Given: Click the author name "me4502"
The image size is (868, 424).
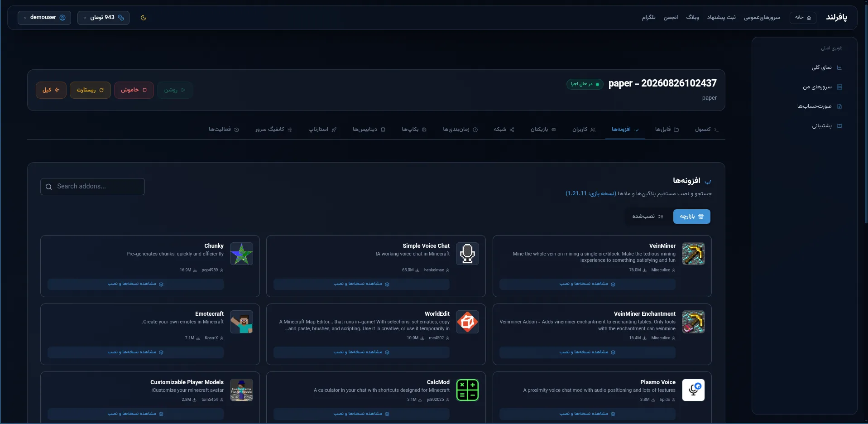Looking at the screenshot, I should tap(436, 338).
